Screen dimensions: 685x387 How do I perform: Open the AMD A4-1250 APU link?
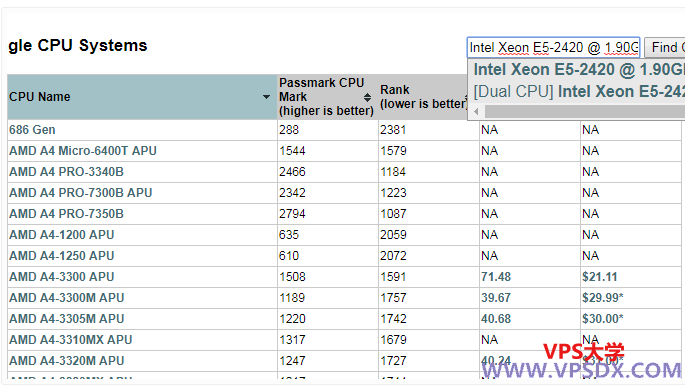click(x=62, y=256)
